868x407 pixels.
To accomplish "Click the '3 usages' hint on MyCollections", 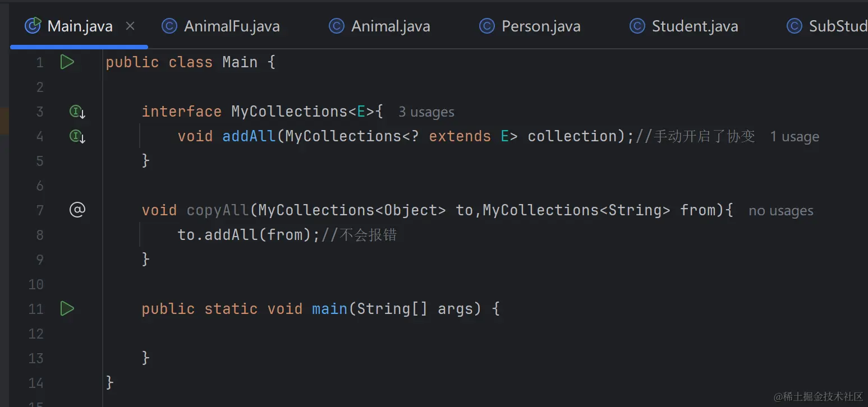I will 426,112.
